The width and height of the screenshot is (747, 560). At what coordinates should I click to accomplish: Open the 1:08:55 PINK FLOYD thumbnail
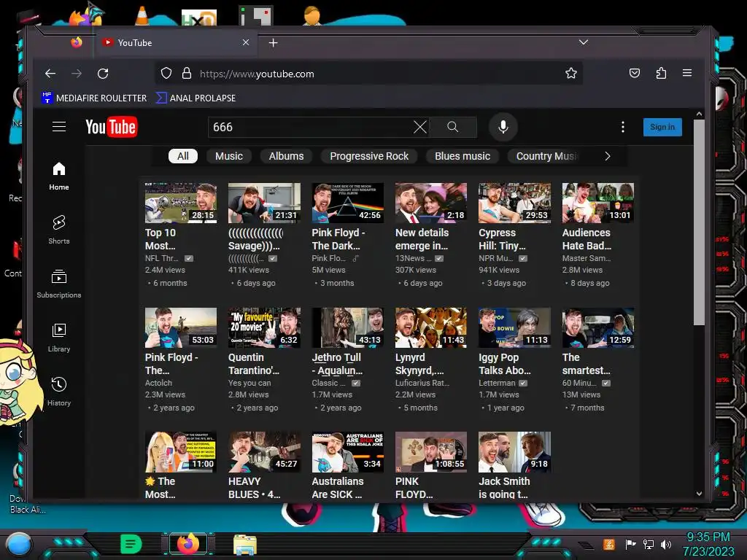pyautogui.click(x=431, y=452)
